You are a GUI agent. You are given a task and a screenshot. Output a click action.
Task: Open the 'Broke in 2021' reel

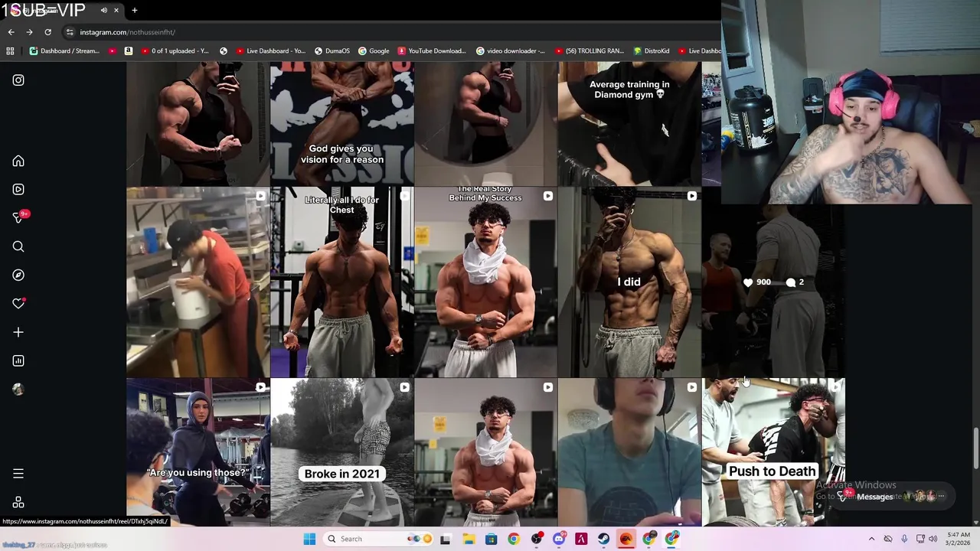(x=341, y=452)
